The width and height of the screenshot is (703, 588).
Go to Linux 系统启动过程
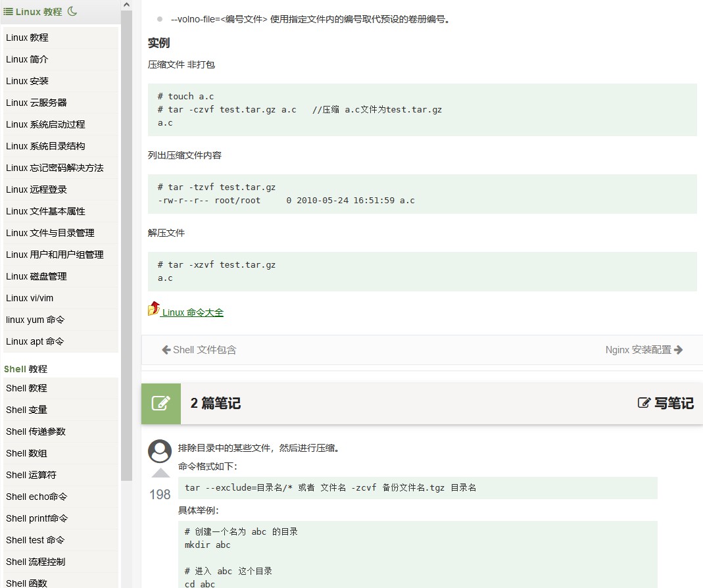61,124
